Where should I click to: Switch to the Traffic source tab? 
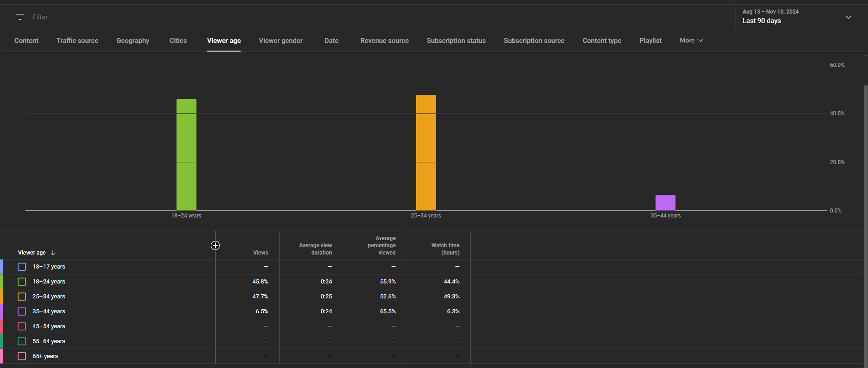click(77, 41)
